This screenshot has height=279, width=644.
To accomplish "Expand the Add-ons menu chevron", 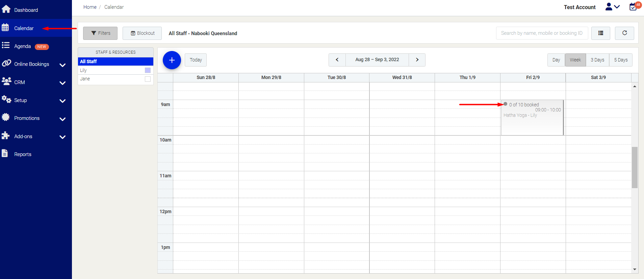I will pos(62,137).
